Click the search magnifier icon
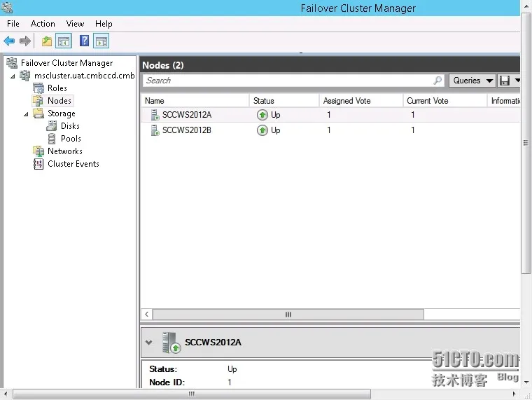 [x=437, y=81]
